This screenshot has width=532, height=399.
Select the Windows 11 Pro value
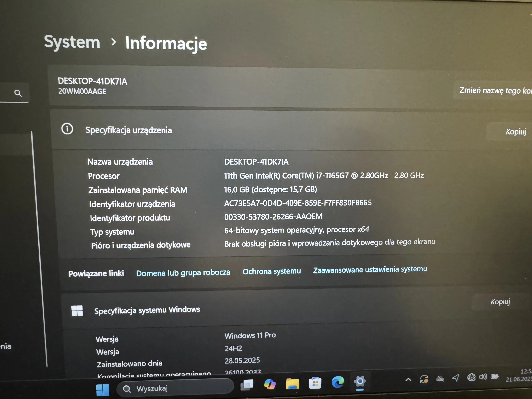point(250,335)
